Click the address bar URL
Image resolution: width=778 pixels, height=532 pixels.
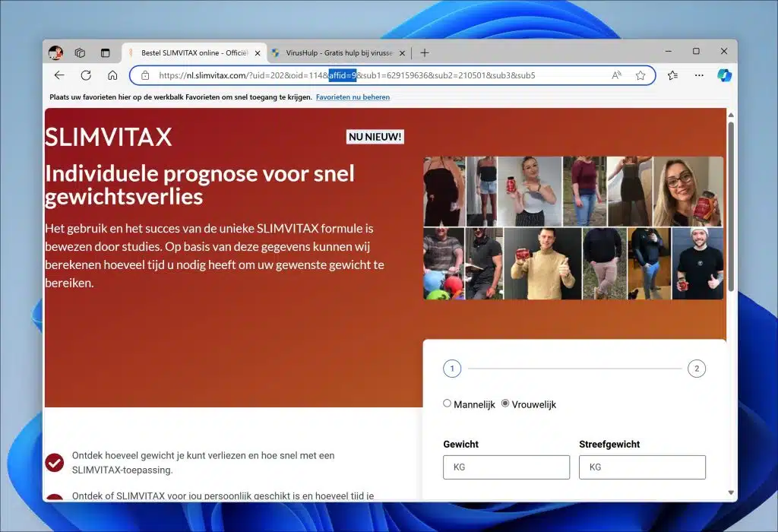coord(346,75)
